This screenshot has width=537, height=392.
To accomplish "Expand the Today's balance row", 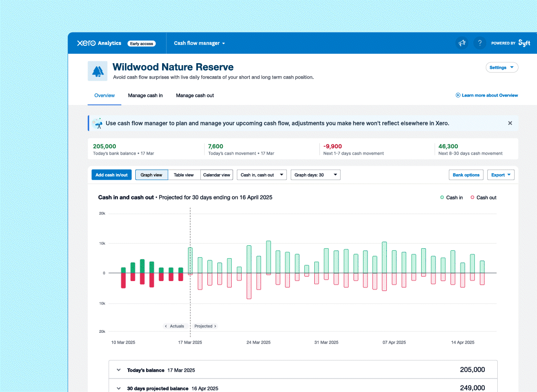I will [x=119, y=370].
